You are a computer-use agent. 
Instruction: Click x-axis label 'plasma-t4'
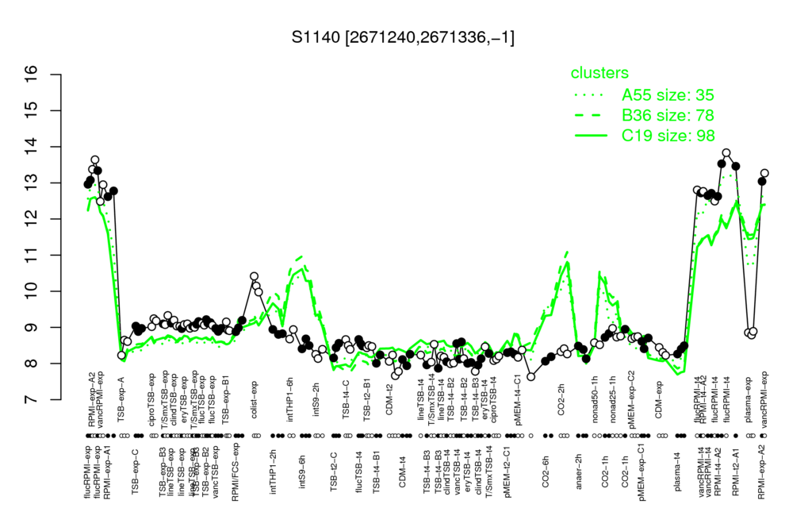676,472
